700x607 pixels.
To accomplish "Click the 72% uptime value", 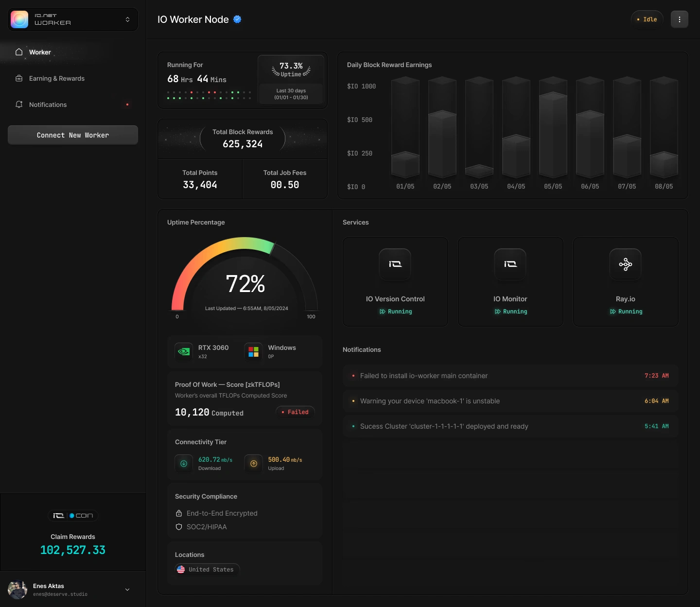I will point(245,284).
